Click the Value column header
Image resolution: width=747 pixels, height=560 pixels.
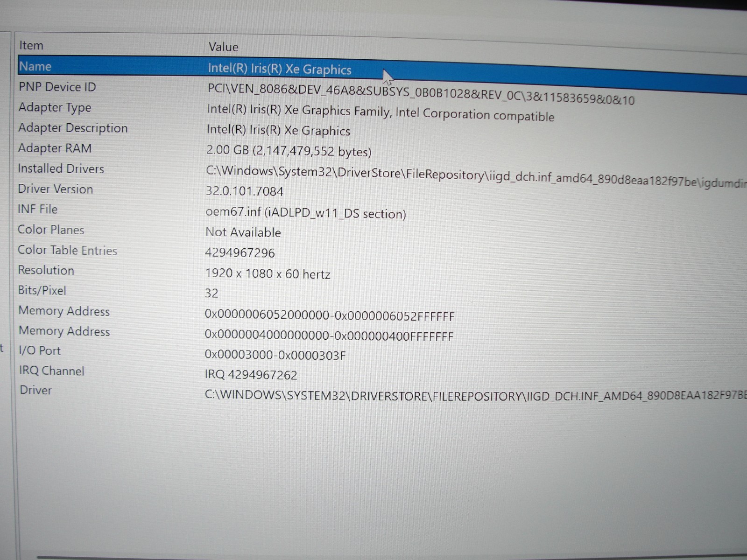[x=223, y=47]
